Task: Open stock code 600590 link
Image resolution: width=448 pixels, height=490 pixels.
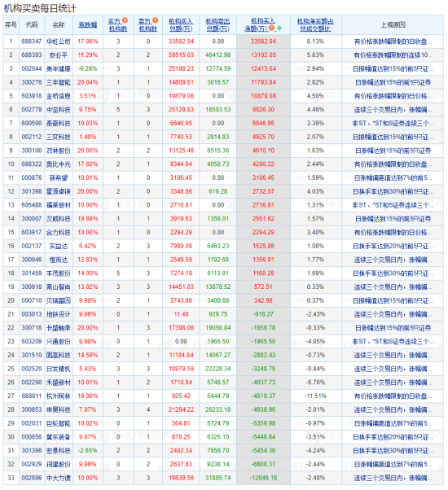Action: pos(32,123)
